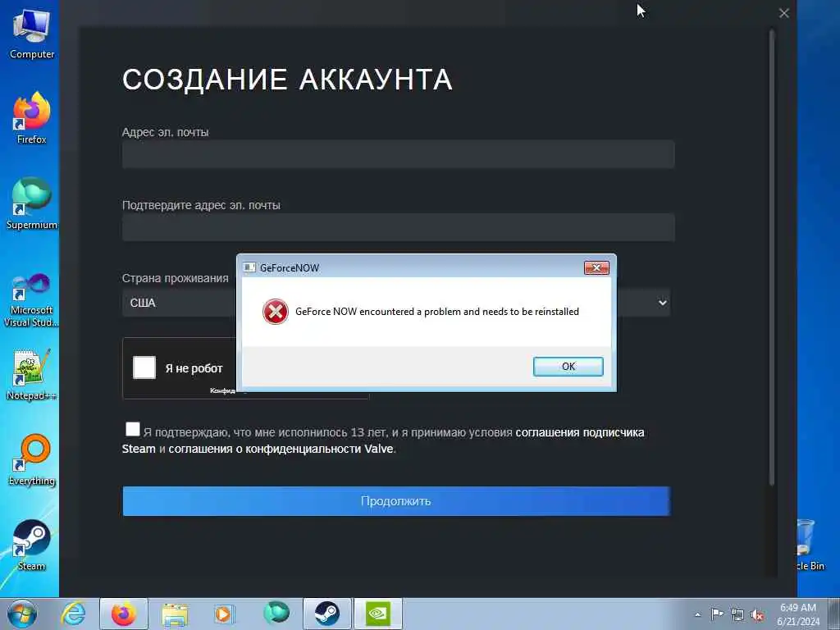The height and width of the screenshot is (630, 840).
Task: Close the GeForceNOW error dialog
Action: click(x=596, y=267)
